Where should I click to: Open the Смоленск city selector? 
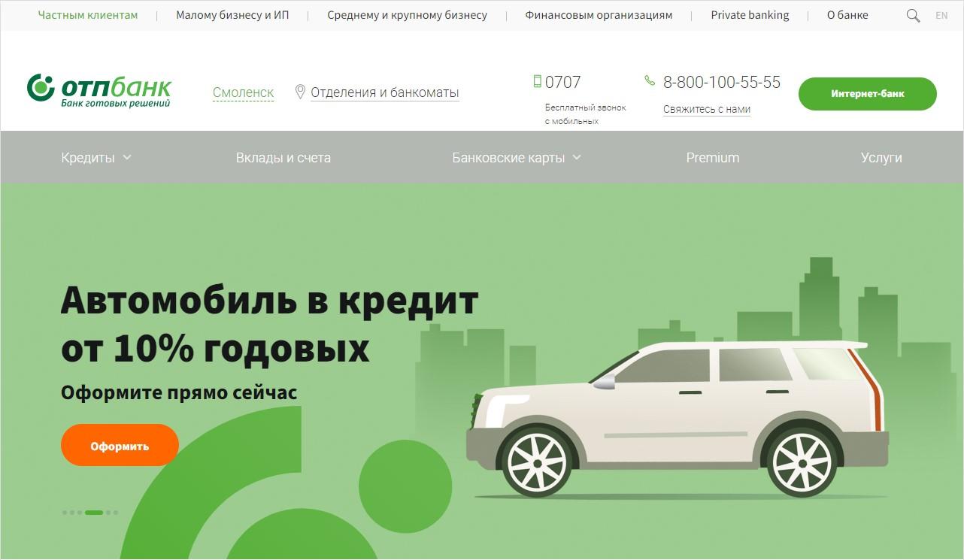coord(243,92)
